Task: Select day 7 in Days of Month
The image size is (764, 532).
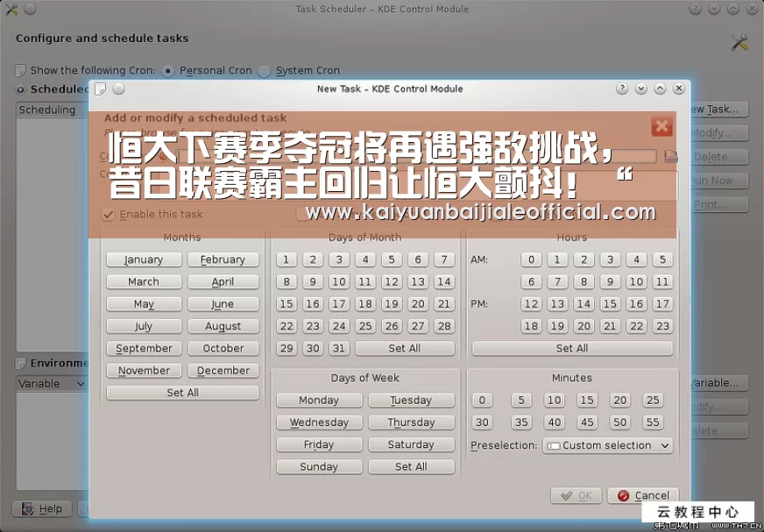Action: point(444,259)
